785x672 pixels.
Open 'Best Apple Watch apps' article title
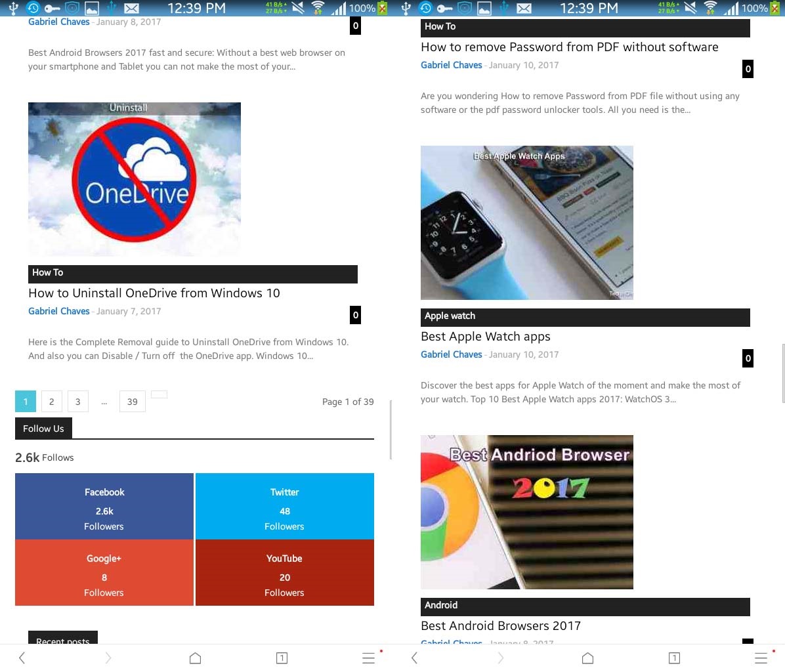(486, 337)
